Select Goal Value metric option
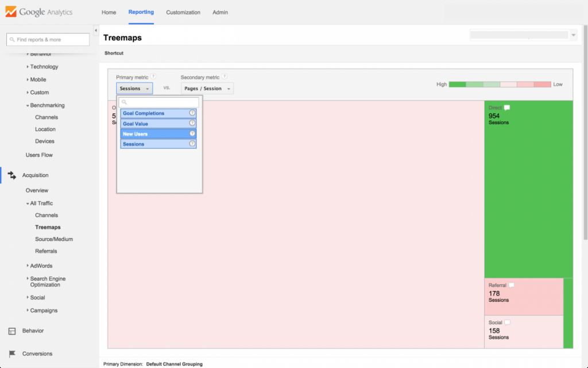The image size is (588, 368). (x=158, y=123)
